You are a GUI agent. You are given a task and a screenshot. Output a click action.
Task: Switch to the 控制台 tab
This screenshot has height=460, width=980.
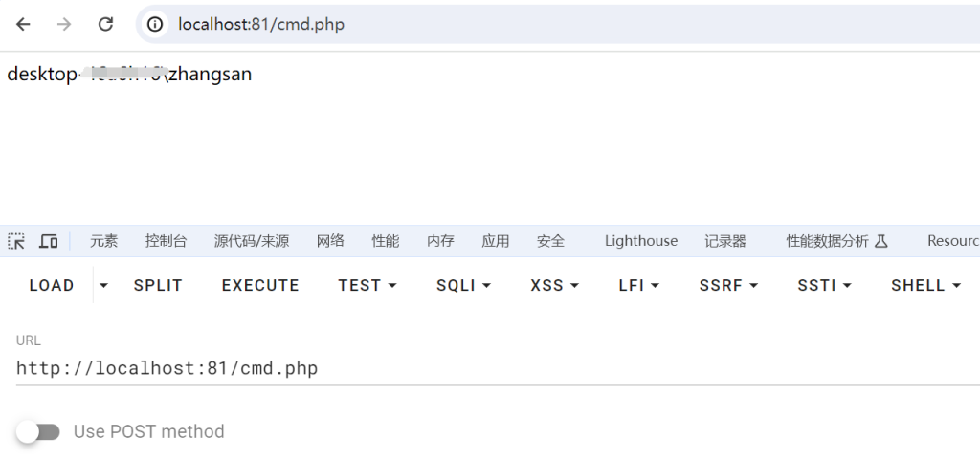pyautogui.click(x=166, y=241)
